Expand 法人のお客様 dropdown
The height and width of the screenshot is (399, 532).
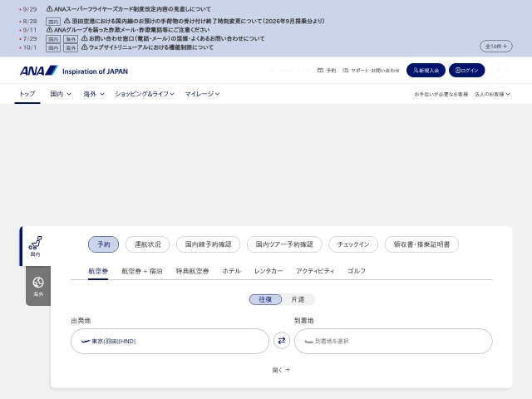pos(492,94)
